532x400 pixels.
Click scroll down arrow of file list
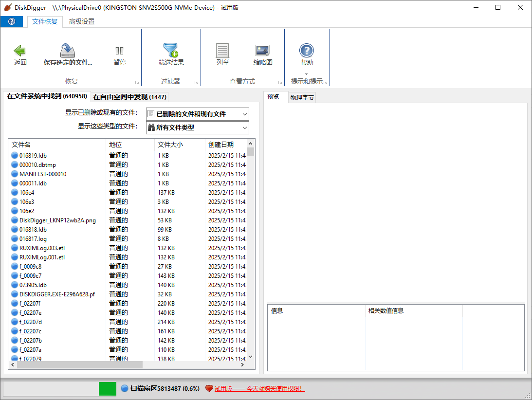[250, 357]
